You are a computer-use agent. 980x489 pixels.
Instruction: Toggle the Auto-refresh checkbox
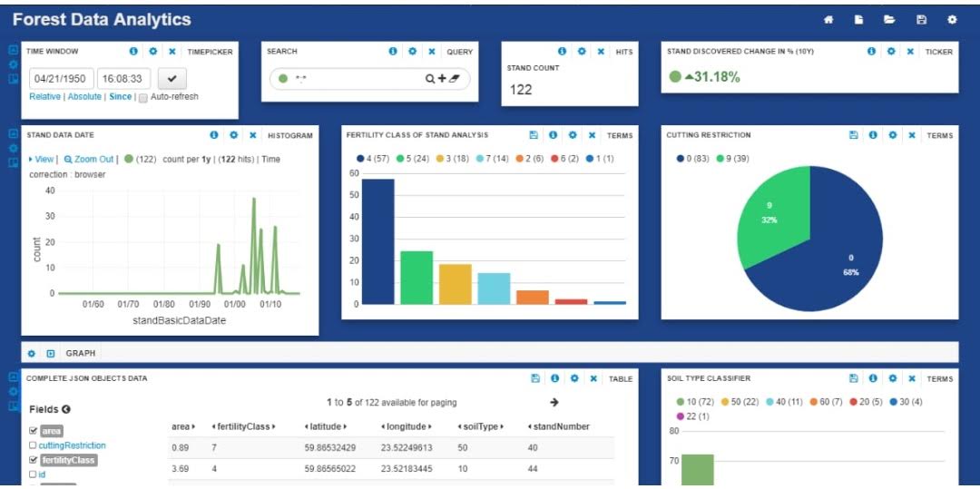pyautogui.click(x=142, y=98)
